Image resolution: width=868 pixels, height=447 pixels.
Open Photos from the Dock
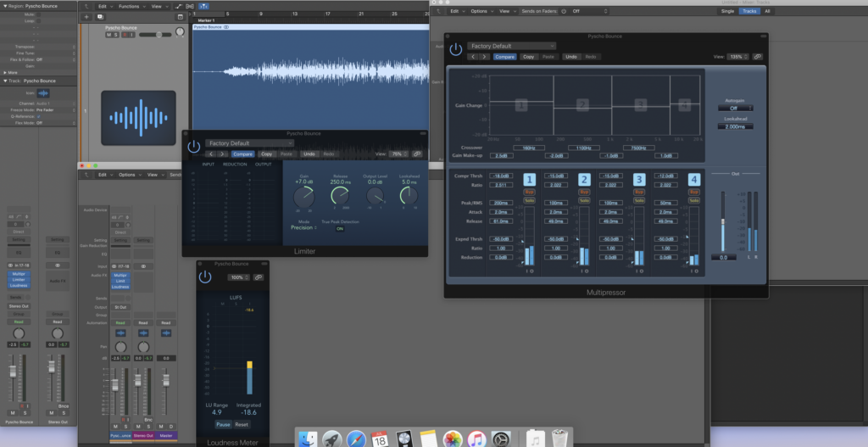[453, 440]
